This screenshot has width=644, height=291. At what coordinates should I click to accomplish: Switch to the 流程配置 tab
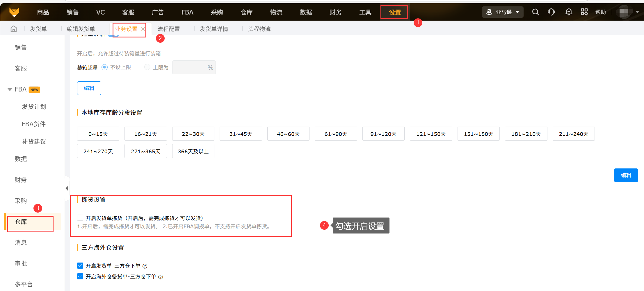(169, 29)
